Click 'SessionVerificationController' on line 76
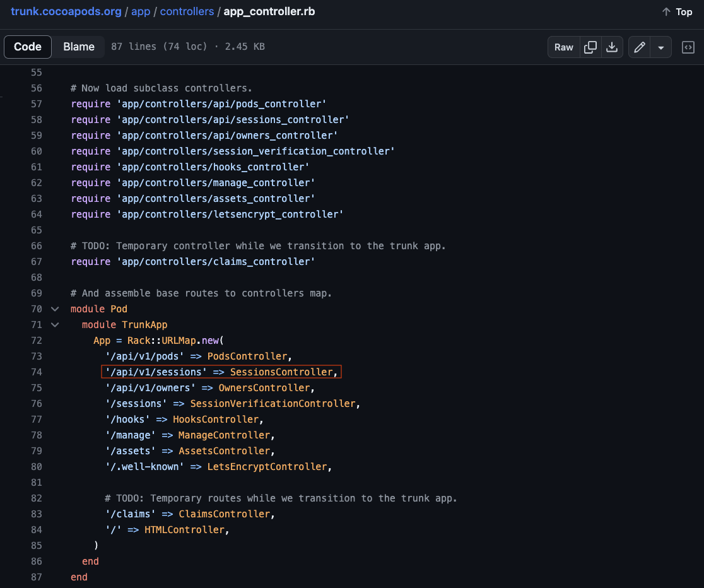Image resolution: width=704 pixels, height=588 pixels. pyautogui.click(x=273, y=403)
